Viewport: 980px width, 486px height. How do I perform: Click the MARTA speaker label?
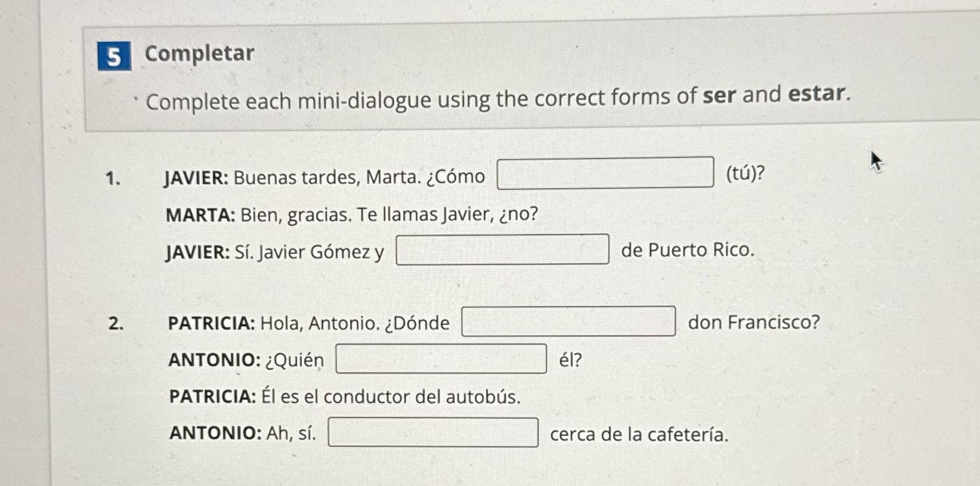tap(198, 215)
